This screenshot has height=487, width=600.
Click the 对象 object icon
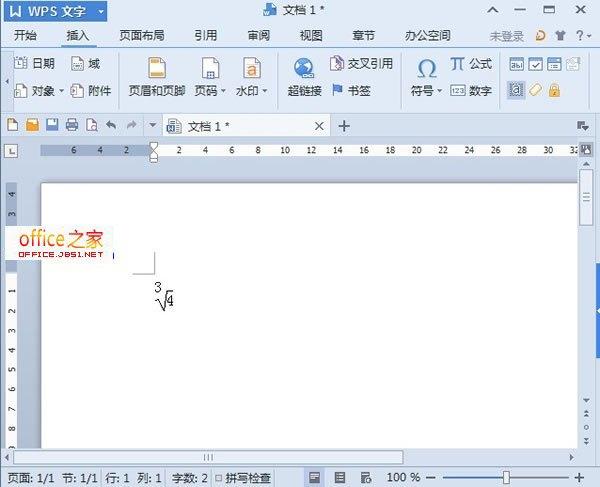[20, 91]
